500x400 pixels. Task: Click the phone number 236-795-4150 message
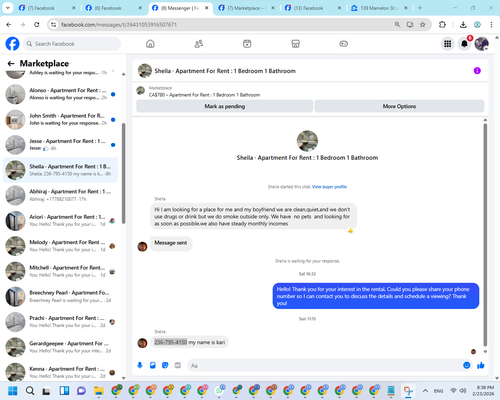[x=189, y=342]
